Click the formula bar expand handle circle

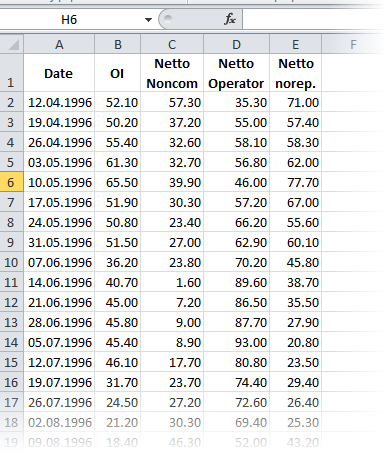click(168, 18)
